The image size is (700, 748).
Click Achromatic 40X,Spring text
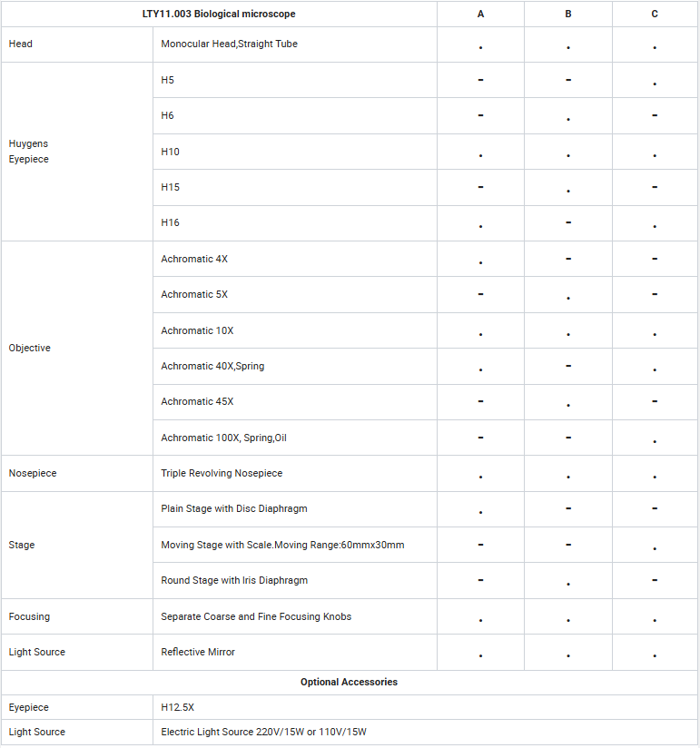(x=212, y=367)
